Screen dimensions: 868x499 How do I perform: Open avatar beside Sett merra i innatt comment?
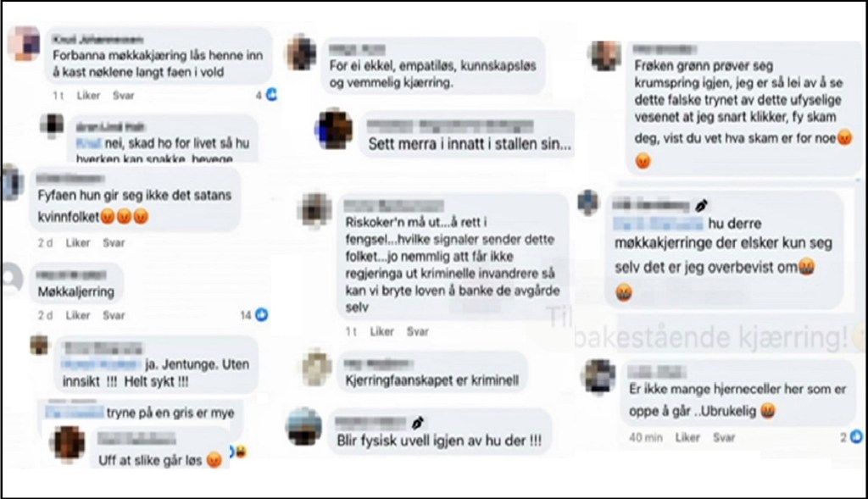coord(334,130)
